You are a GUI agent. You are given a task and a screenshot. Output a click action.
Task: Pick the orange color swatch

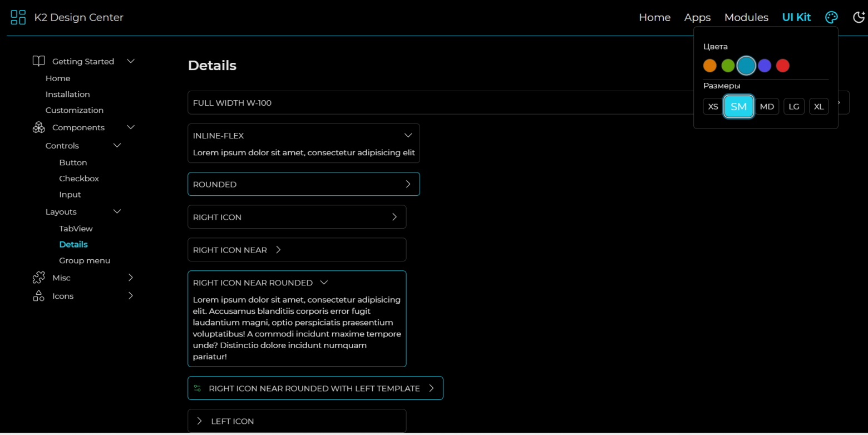coord(709,66)
